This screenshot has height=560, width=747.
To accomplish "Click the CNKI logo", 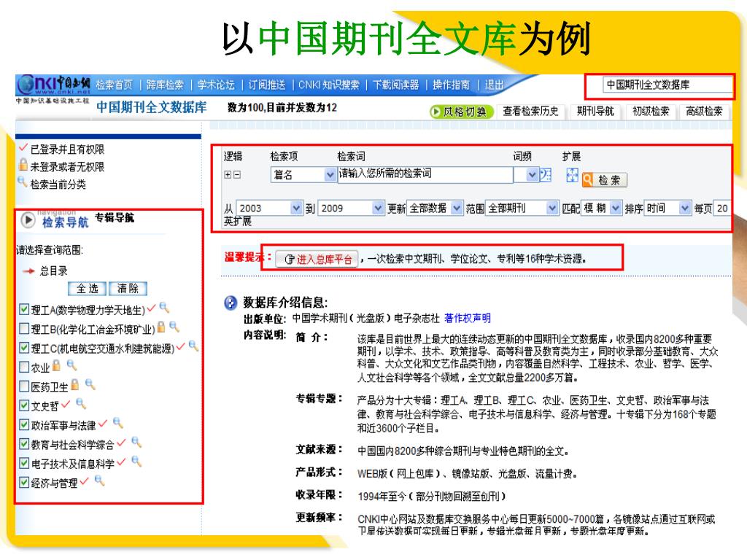I will (53, 85).
